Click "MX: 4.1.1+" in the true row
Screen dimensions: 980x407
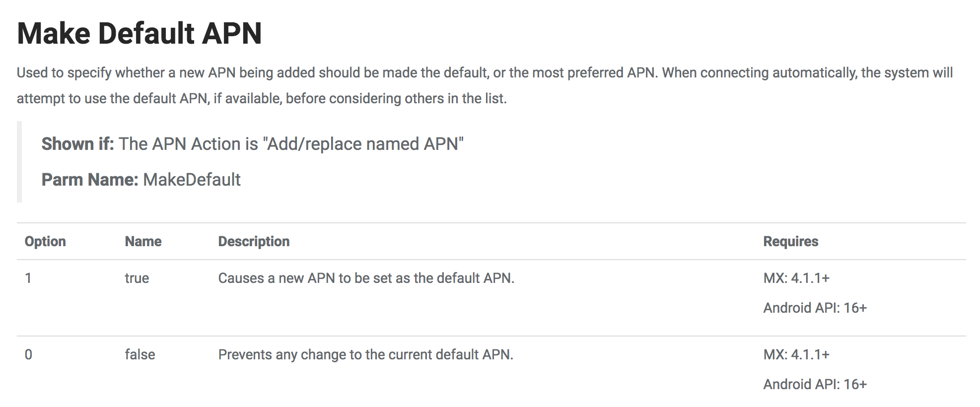point(796,278)
